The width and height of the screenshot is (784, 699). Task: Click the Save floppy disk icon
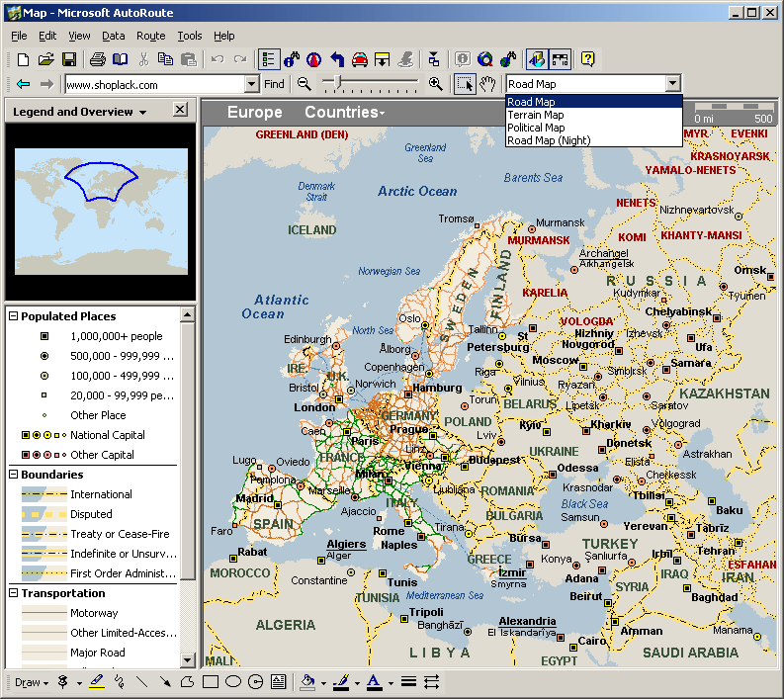[x=69, y=59]
